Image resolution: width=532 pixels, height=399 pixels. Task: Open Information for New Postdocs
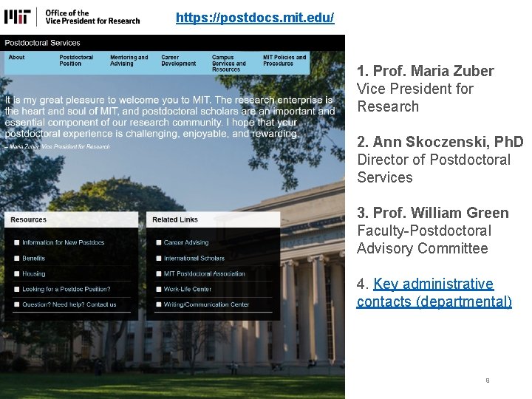pos(63,242)
